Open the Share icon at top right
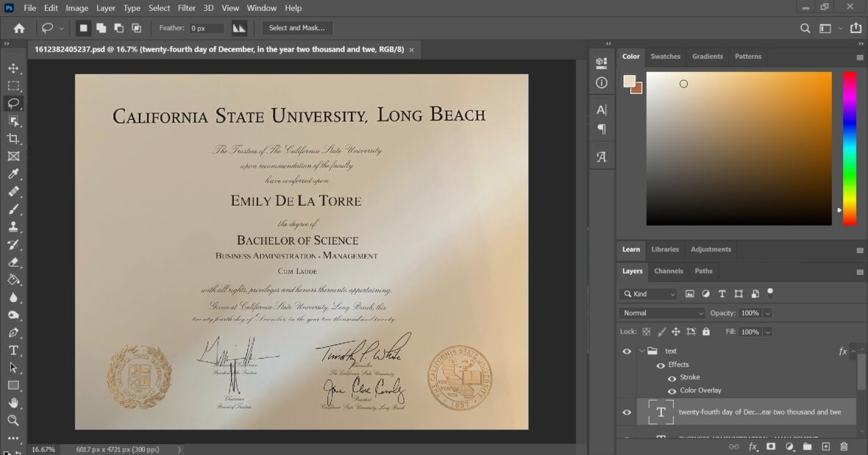The width and height of the screenshot is (868, 455). [x=855, y=28]
